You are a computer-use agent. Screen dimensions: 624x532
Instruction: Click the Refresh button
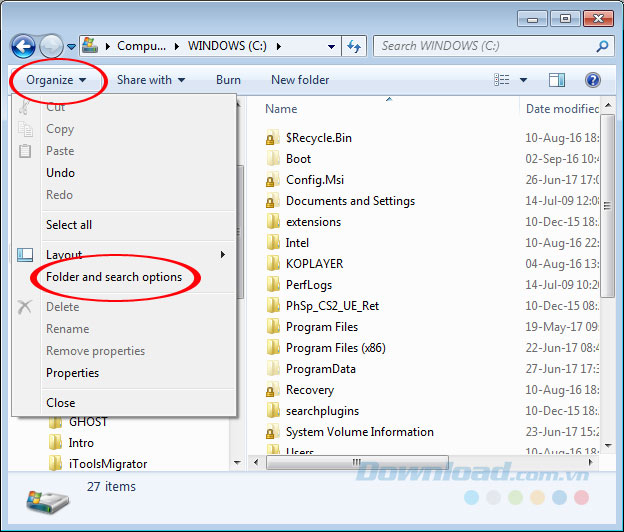coord(354,47)
